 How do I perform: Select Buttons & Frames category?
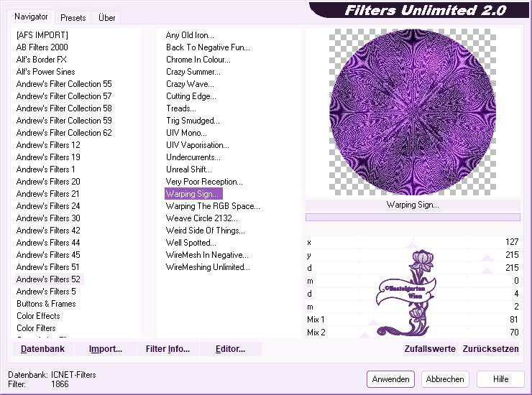46,304
